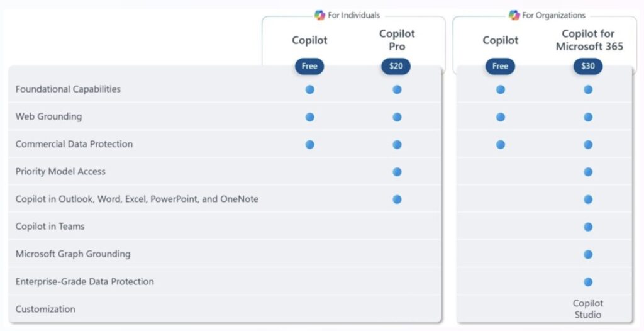
Task: Select the Free badge under organization Copilot
Action: (500, 66)
